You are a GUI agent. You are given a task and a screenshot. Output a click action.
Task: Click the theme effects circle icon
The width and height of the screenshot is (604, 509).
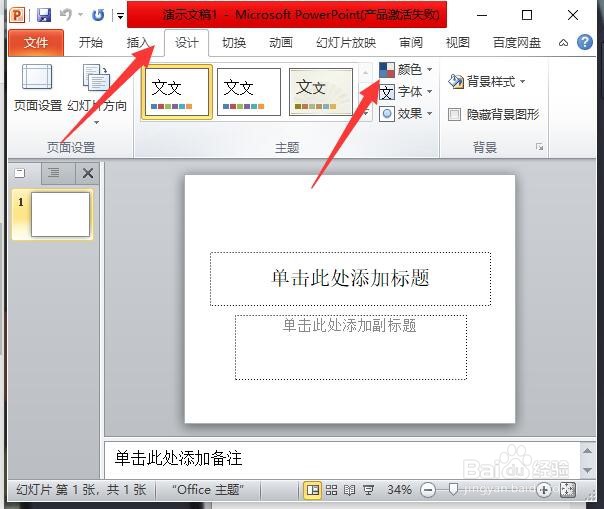click(x=387, y=114)
